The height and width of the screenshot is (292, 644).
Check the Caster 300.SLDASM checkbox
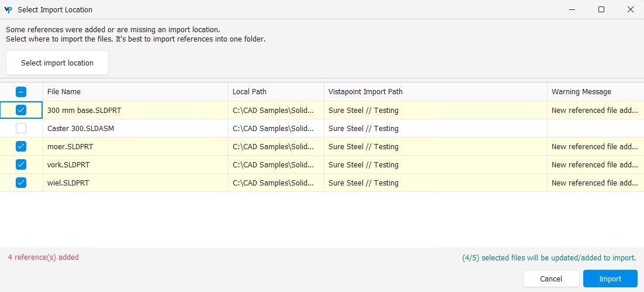21,128
